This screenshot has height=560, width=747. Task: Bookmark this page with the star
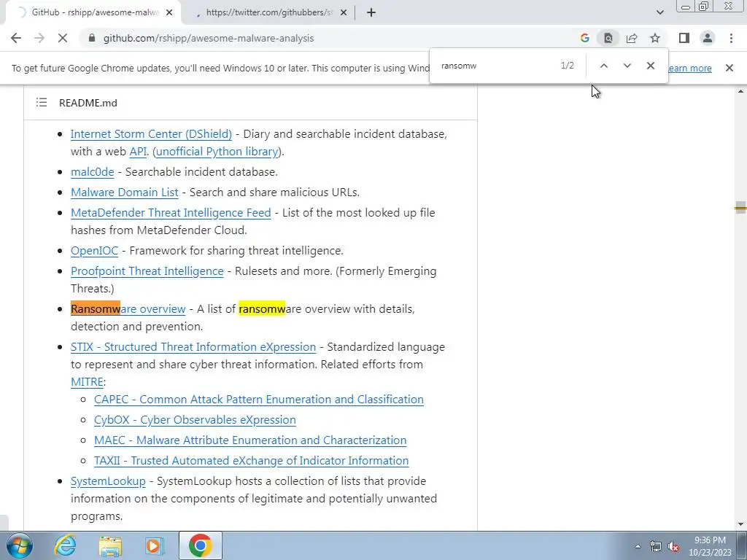click(655, 38)
